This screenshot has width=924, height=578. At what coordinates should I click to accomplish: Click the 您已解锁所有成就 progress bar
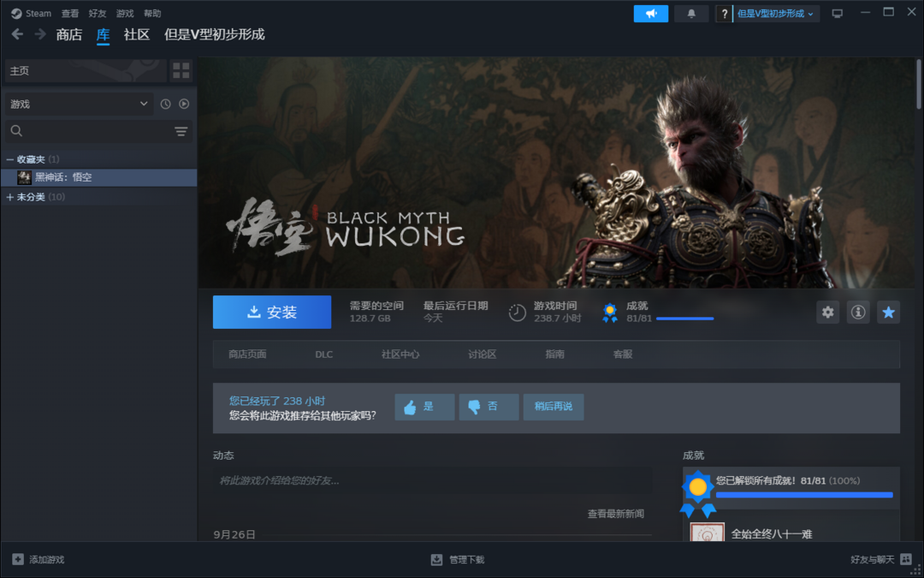[804, 495]
